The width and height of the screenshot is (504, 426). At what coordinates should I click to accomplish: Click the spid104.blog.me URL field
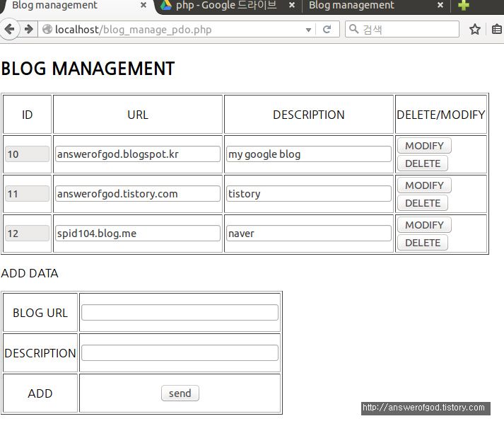[138, 234]
